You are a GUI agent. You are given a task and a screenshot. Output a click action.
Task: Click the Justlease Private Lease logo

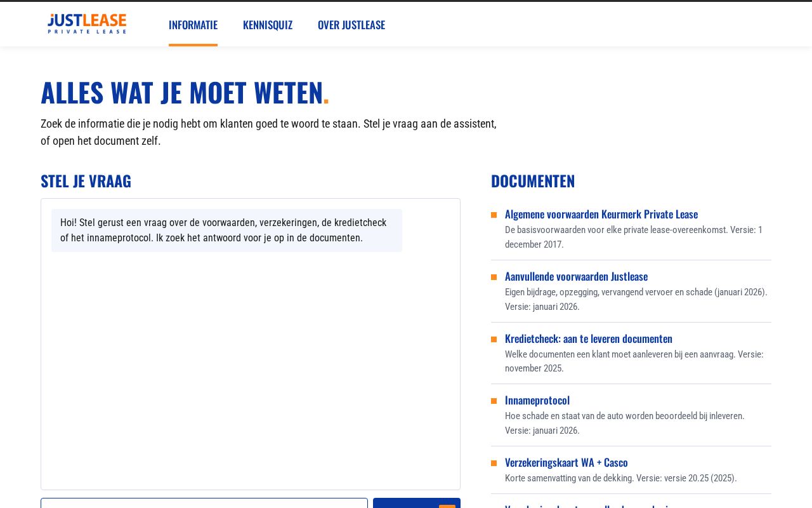87,24
